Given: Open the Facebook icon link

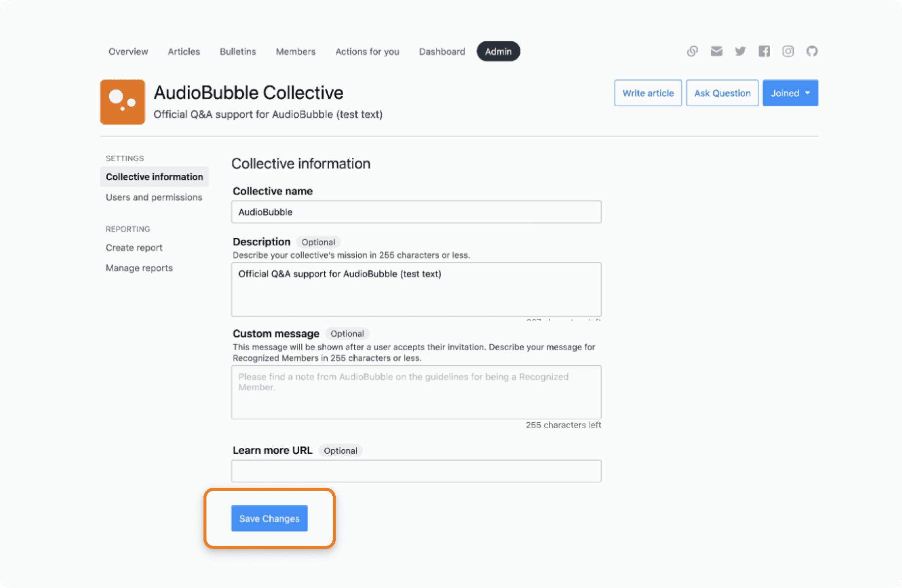Looking at the screenshot, I should click(764, 51).
